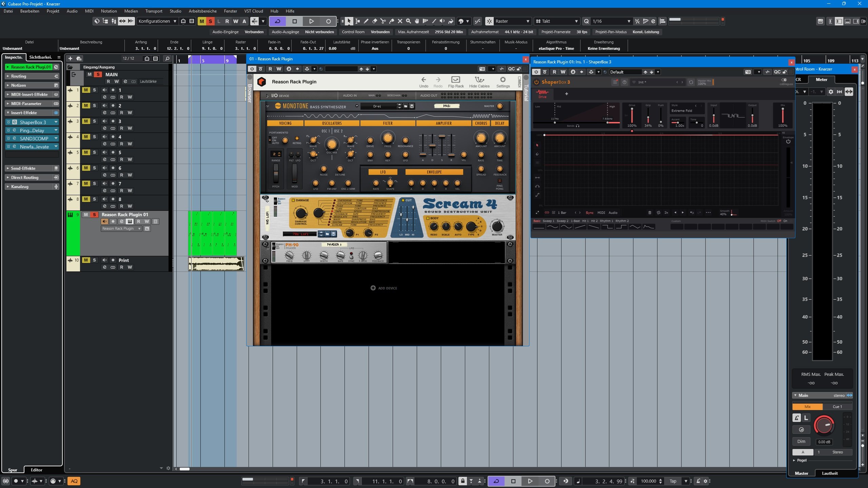
Task: Open the Konfigurationen dropdown
Action: 157,21
